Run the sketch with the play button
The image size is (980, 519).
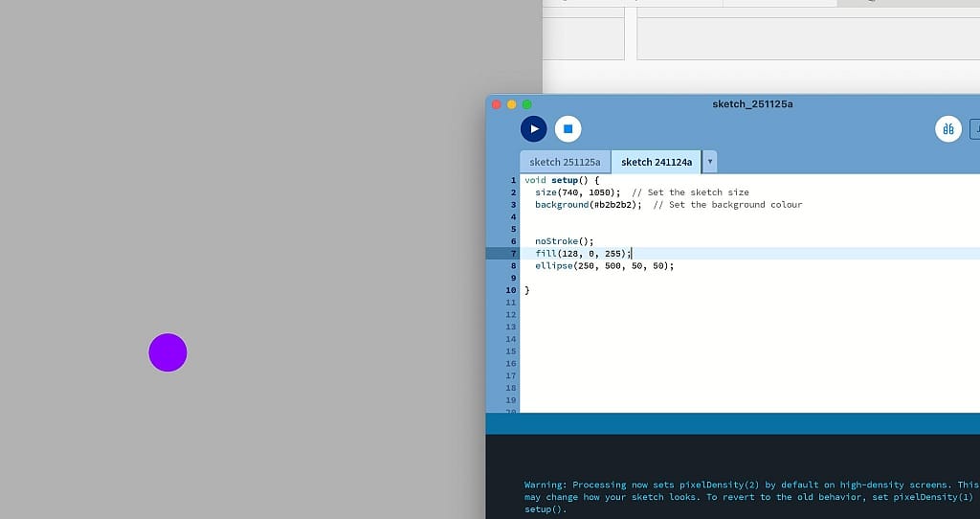point(533,128)
